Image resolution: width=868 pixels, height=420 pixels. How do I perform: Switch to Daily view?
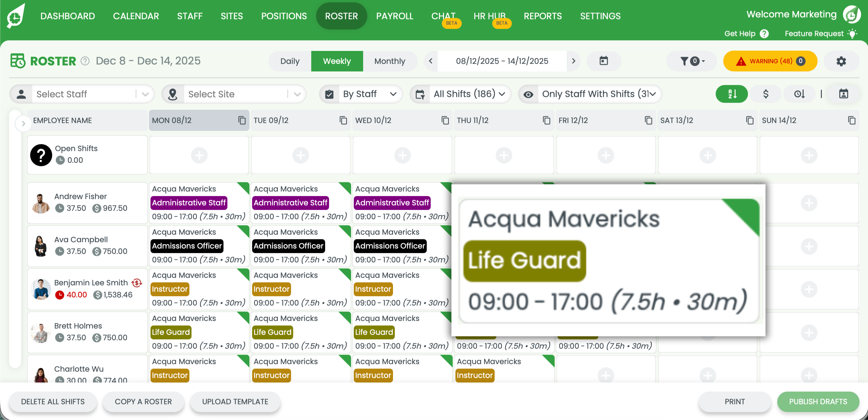pos(290,61)
